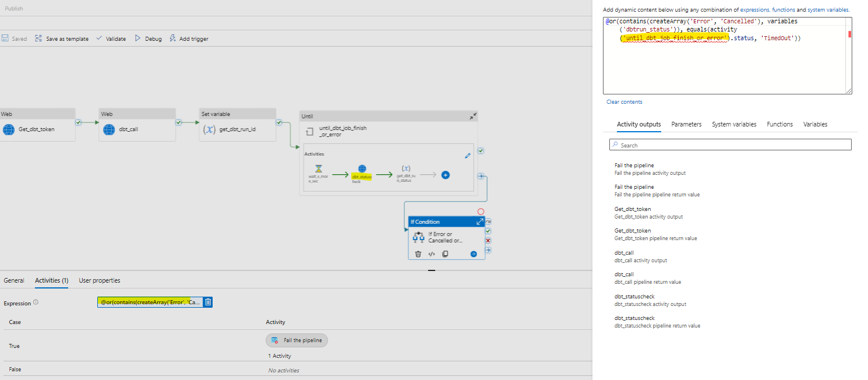Select the wait_x_more_sec hourglass icon

click(x=318, y=168)
